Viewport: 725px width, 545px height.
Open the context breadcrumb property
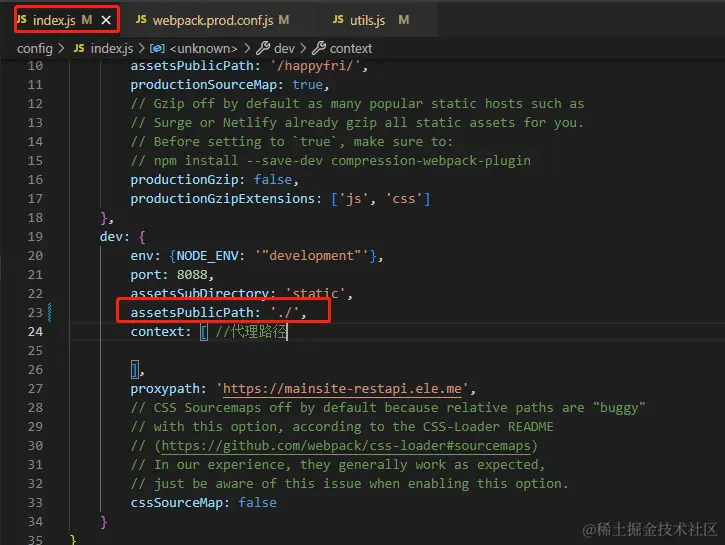[351, 48]
